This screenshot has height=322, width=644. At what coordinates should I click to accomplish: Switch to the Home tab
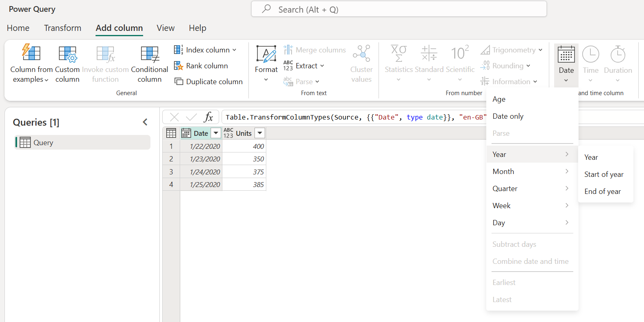pos(18,28)
